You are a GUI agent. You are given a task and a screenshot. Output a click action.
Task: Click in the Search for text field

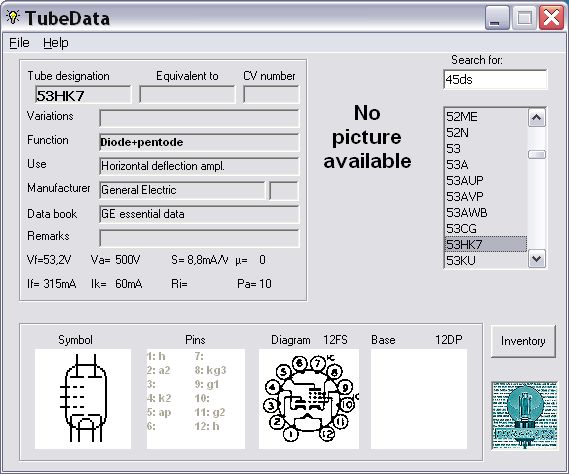click(x=495, y=79)
